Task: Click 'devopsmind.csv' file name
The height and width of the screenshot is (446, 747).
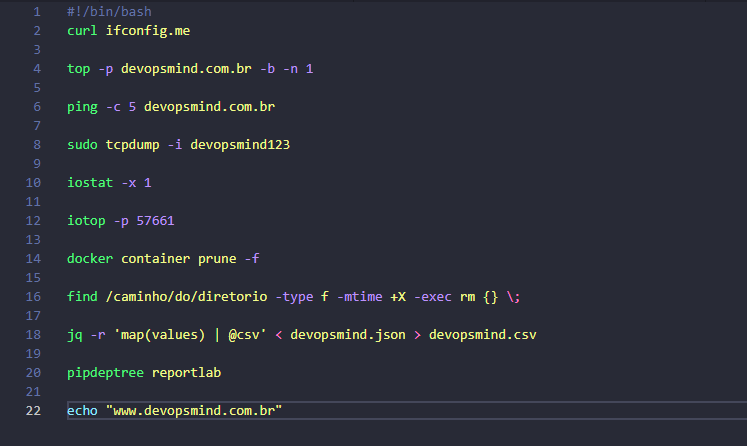Action: 483,335
